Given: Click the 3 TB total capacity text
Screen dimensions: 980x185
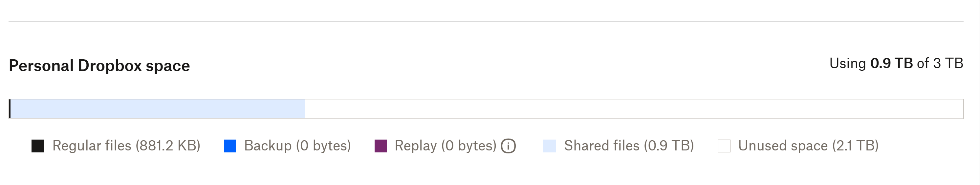Looking at the screenshot, I should 948,63.
